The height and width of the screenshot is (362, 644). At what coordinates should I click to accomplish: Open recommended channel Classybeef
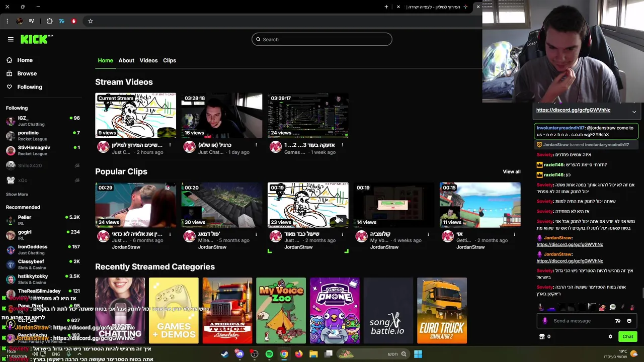tap(43, 264)
